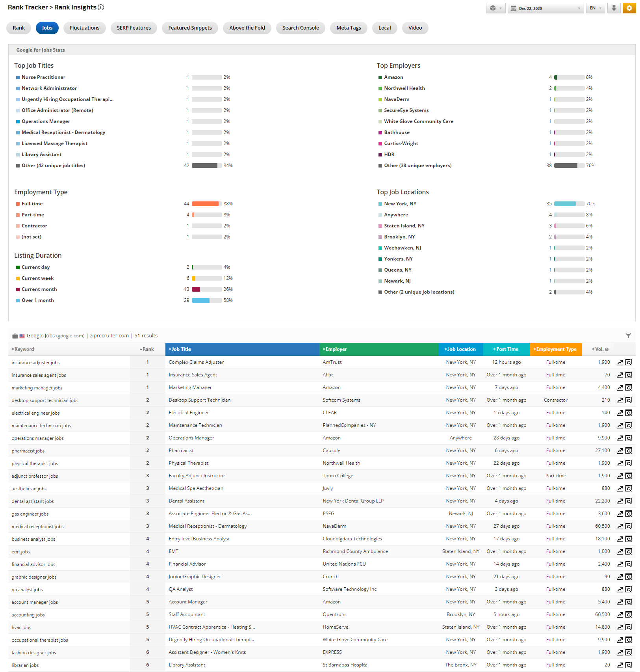
Task: Expand the EN language dropdown
Action: 595,8
